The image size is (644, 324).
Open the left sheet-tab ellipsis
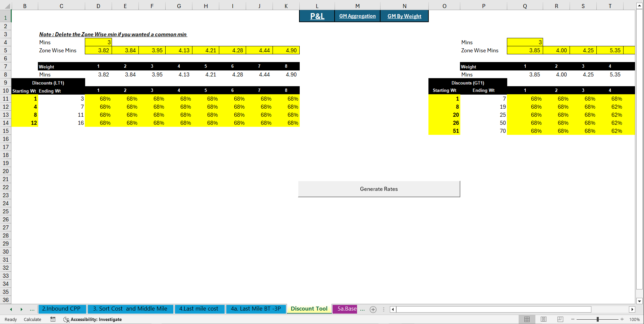coord(32,309)
